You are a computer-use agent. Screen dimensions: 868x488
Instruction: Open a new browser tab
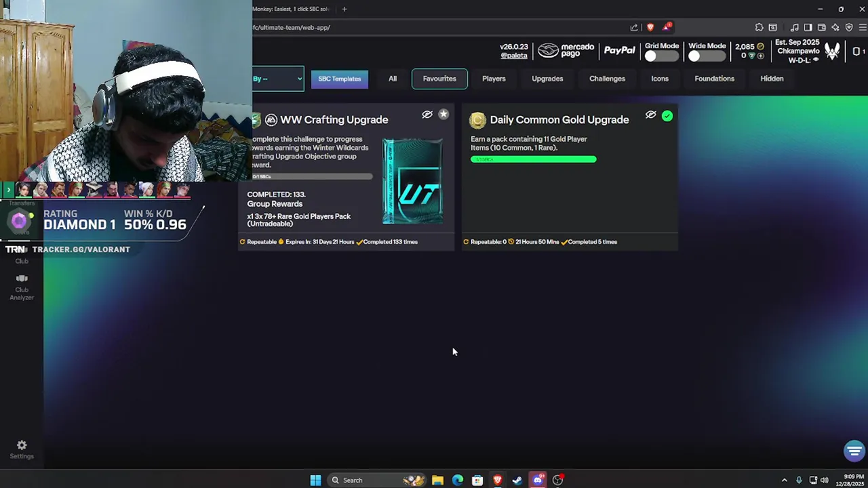pyautogui.click(x=344, y=9)
